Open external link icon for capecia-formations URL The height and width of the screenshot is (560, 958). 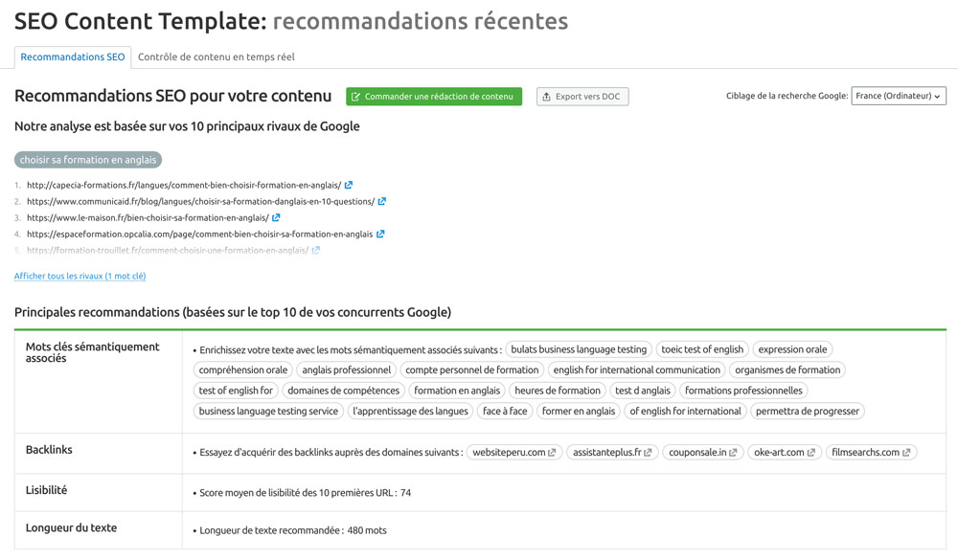tap(349, 185)
